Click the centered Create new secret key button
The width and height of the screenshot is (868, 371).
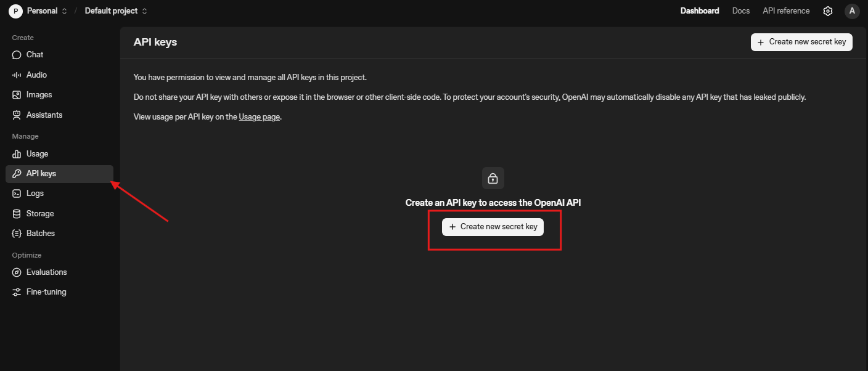(493, 227)
